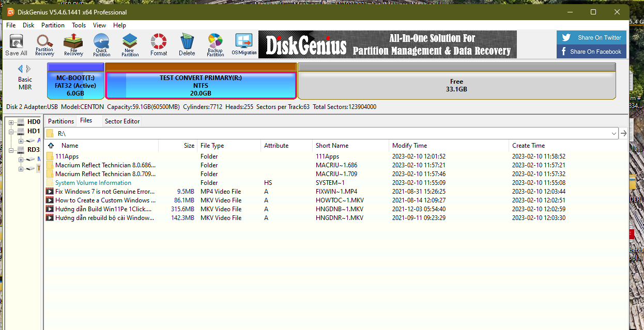Expand the second partition node under RD3
This screenshot has height=330, width=644.
21,169
